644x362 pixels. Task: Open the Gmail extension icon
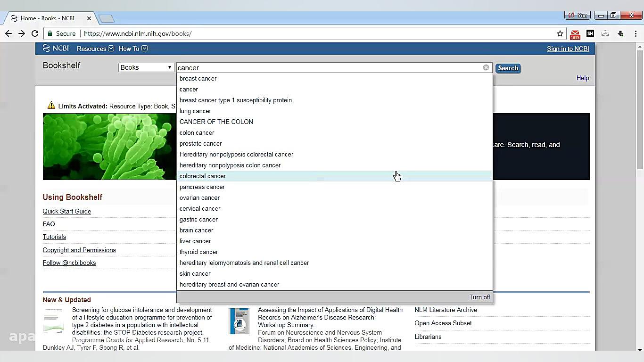click(x=575, y=34)
